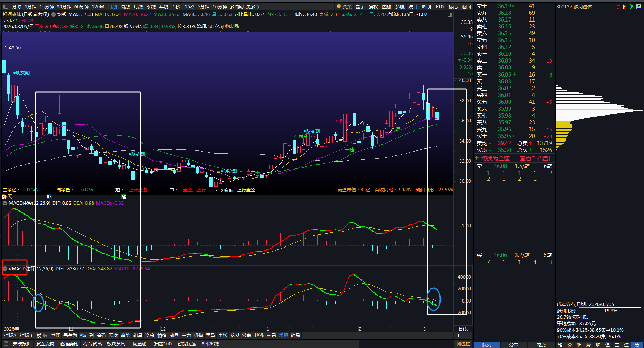Switch to 年线 yearly chart
This screenshot has width=644, height=348.
(x=164, y=6)
